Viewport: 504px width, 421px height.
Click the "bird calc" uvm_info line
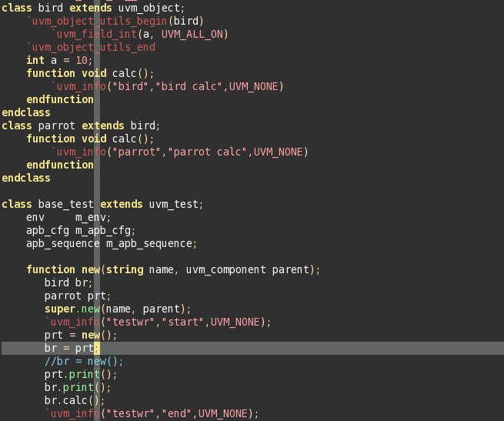click(x=168, y=86)
